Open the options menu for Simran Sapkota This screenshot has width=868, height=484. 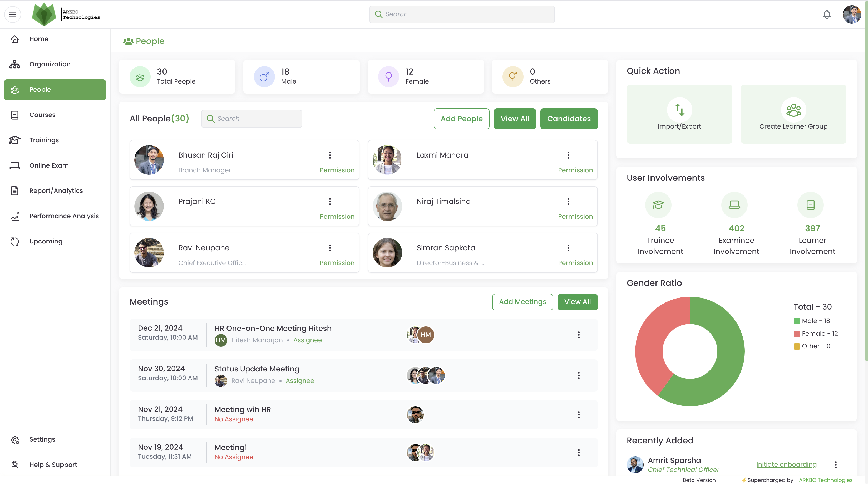[568, 248]
